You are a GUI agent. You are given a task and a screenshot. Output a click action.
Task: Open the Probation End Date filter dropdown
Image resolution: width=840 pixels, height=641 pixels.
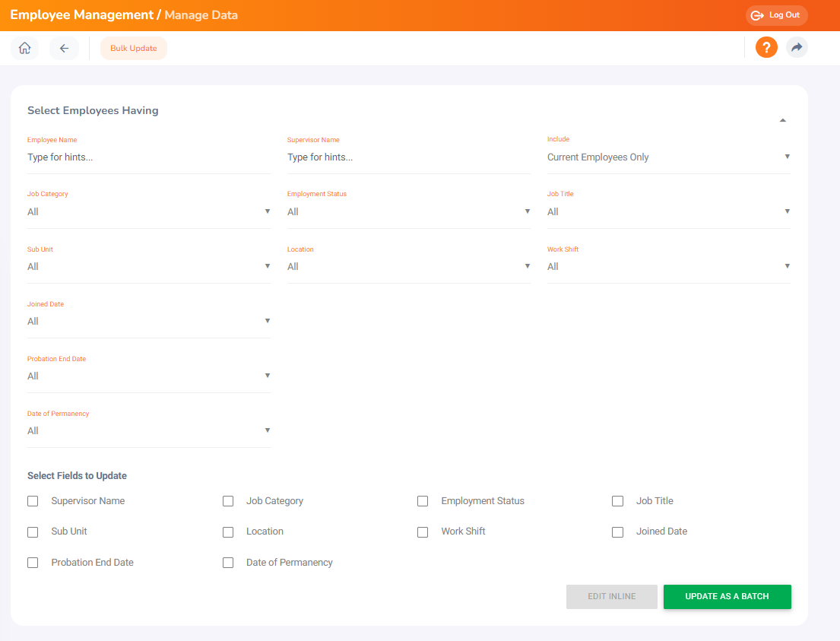(x=149, y=376)
